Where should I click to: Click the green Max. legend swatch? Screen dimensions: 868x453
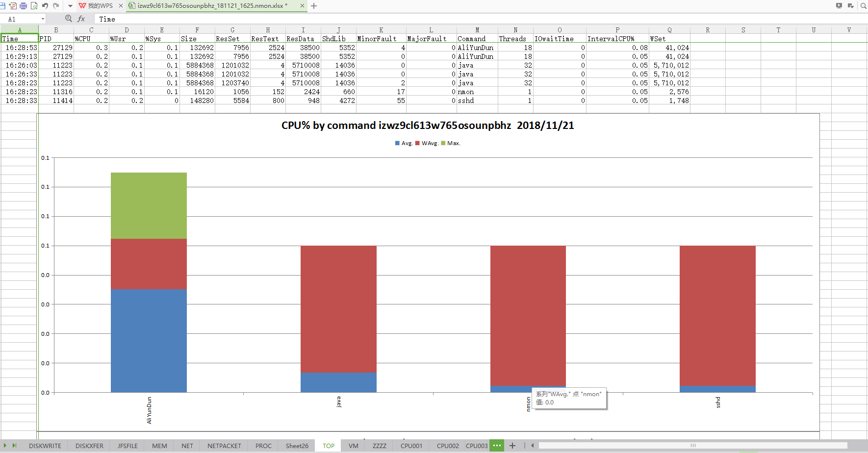443,143
